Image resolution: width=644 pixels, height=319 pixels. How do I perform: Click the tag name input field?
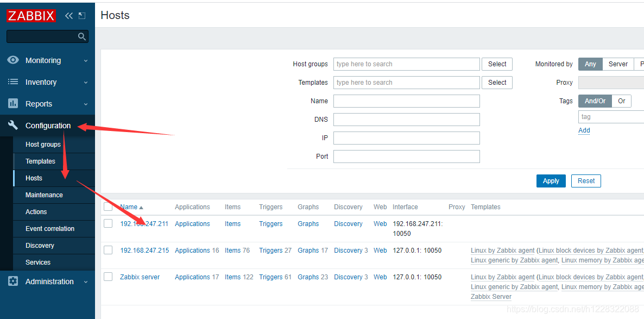pyautogui.click(x=611, y=117)
